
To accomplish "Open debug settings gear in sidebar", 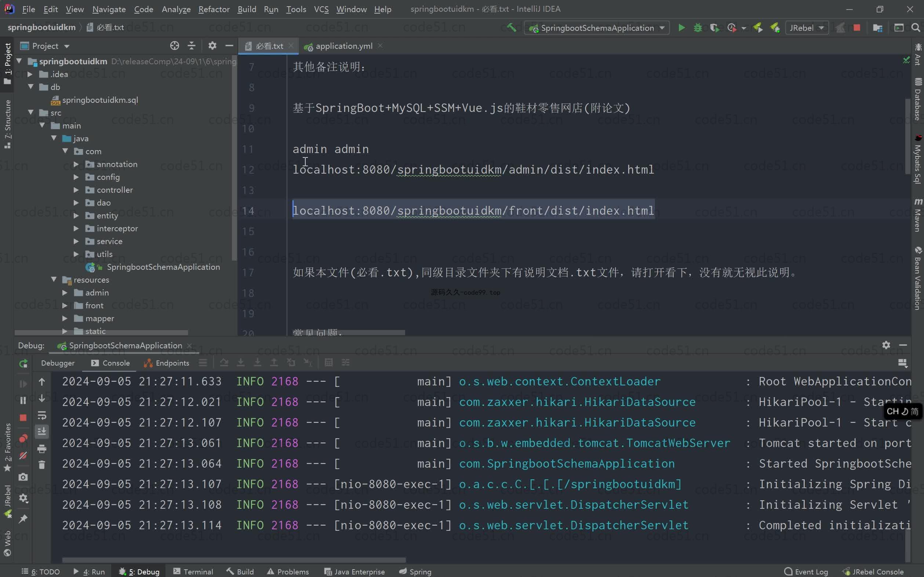I will (23, 498).
